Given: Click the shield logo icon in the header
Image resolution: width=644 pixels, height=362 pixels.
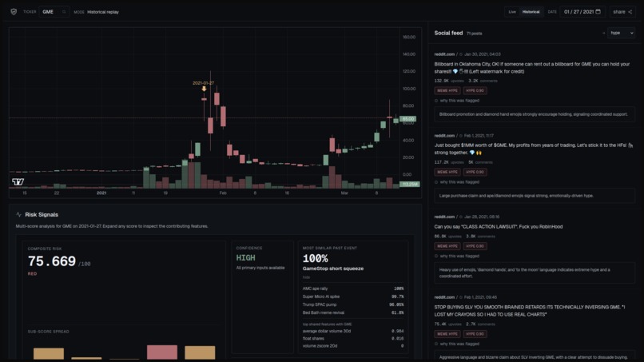Looking at the screenshot, I should pos(14,12).
